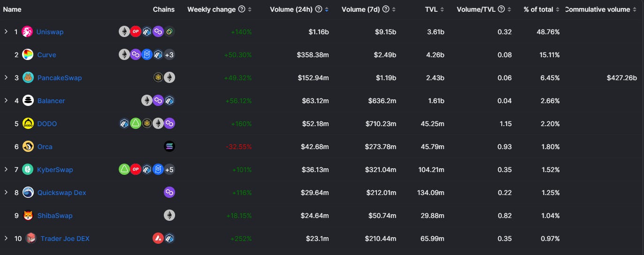This screenshot has height=255, width=644.
Task: Click Uniswap share 48.76%
Action: tap(548, 32)
